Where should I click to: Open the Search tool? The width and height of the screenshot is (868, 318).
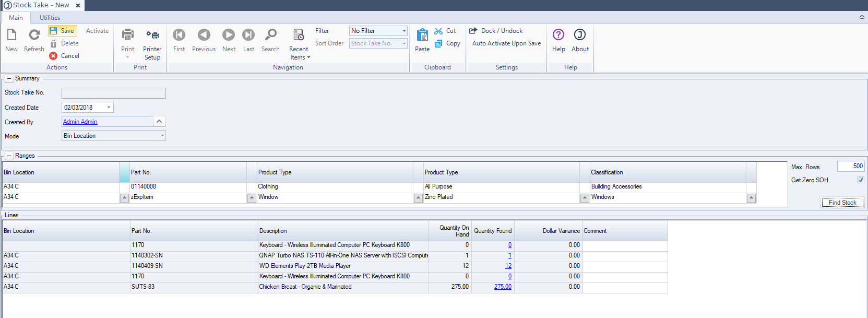tap(270, 35)
